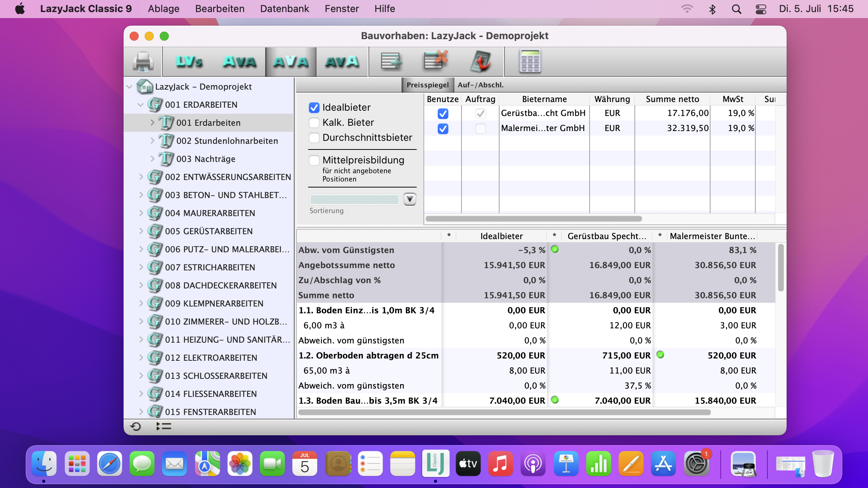Select the first AVA toolbar icon
The image size is (868, 488).
240,61
